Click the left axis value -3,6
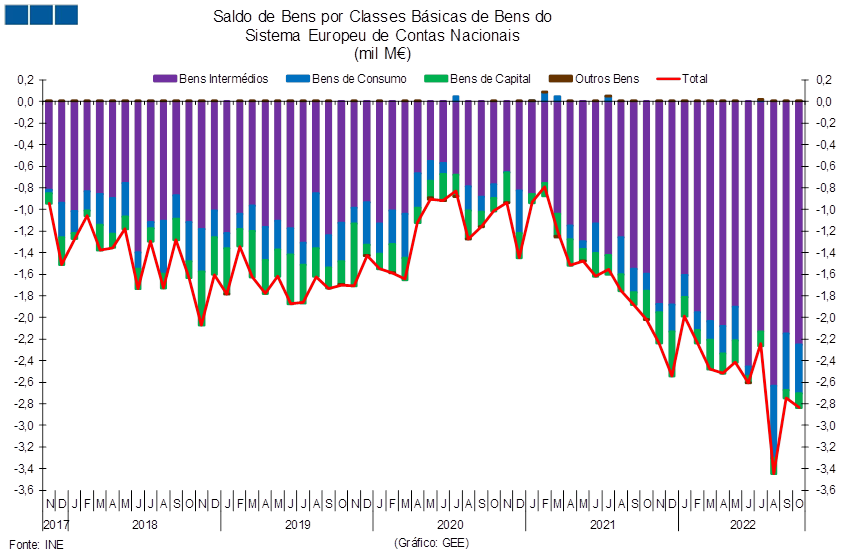 (x=25, y=490)
